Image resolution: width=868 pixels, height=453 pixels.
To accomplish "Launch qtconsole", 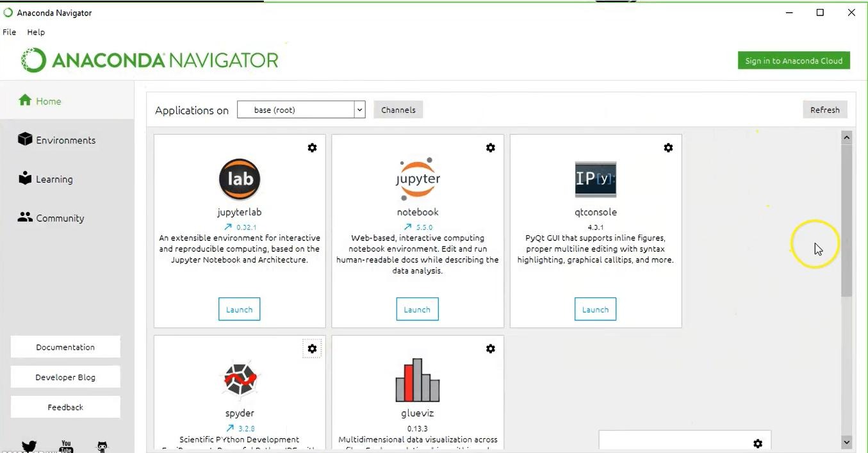I will pyautogui.click(x=596, y=309).
